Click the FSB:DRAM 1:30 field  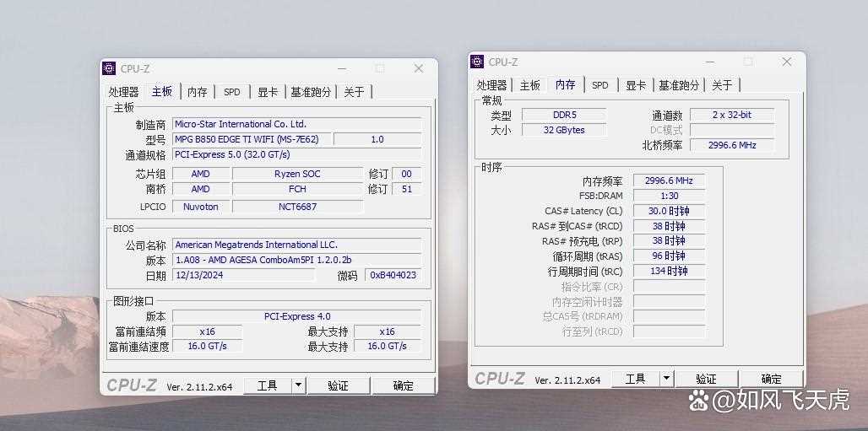(x=670, y=196)
